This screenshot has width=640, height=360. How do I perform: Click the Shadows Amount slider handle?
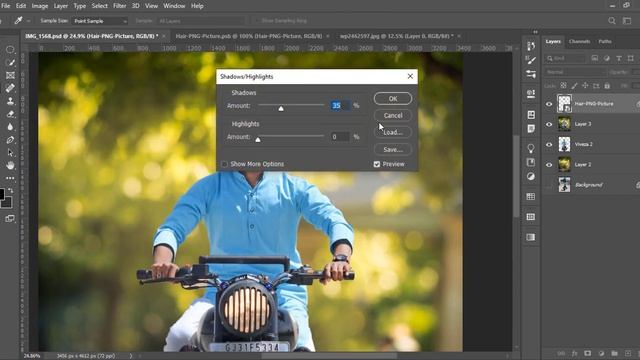pyautogui.click(x=281, y=109)
